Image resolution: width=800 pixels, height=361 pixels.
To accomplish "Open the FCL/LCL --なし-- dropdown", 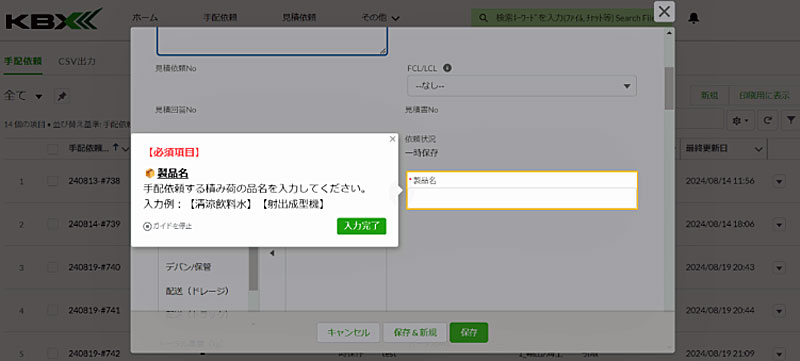I will [x=521, y=86].
